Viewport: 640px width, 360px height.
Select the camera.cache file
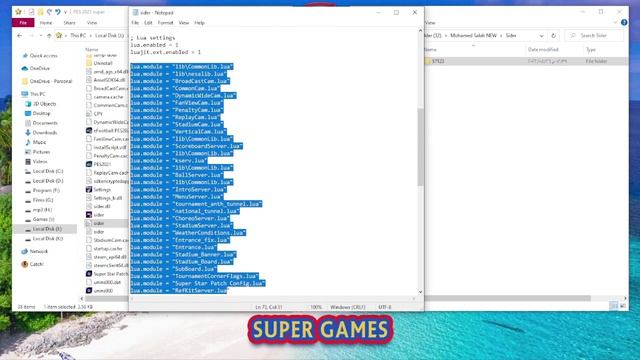(x=108, y=97)
